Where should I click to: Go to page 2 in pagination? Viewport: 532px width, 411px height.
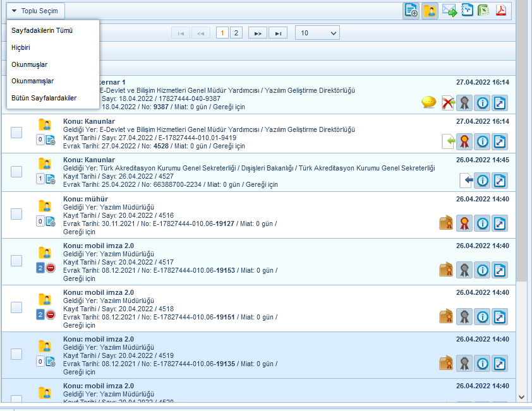point(236,33)
